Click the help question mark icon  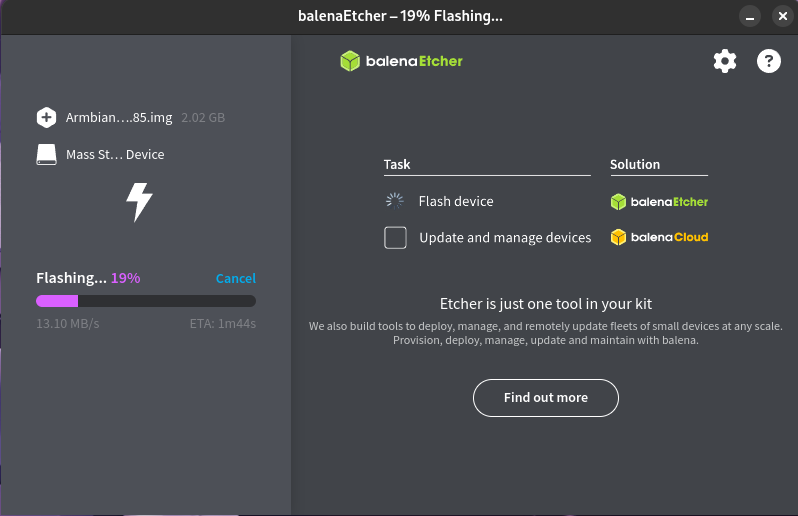768,61
